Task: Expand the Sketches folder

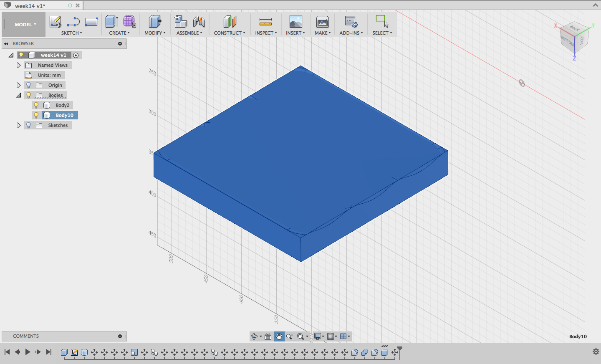Action: tap(18, 125)
